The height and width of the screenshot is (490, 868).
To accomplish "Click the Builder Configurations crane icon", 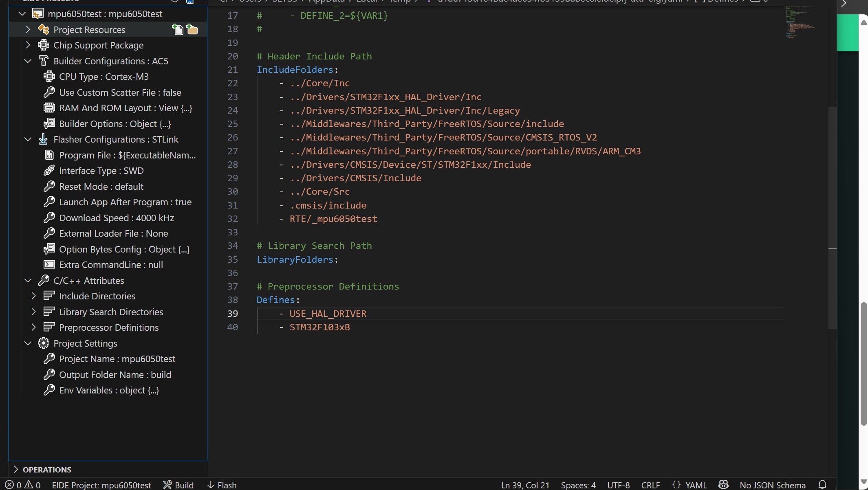I will (44, 61).
